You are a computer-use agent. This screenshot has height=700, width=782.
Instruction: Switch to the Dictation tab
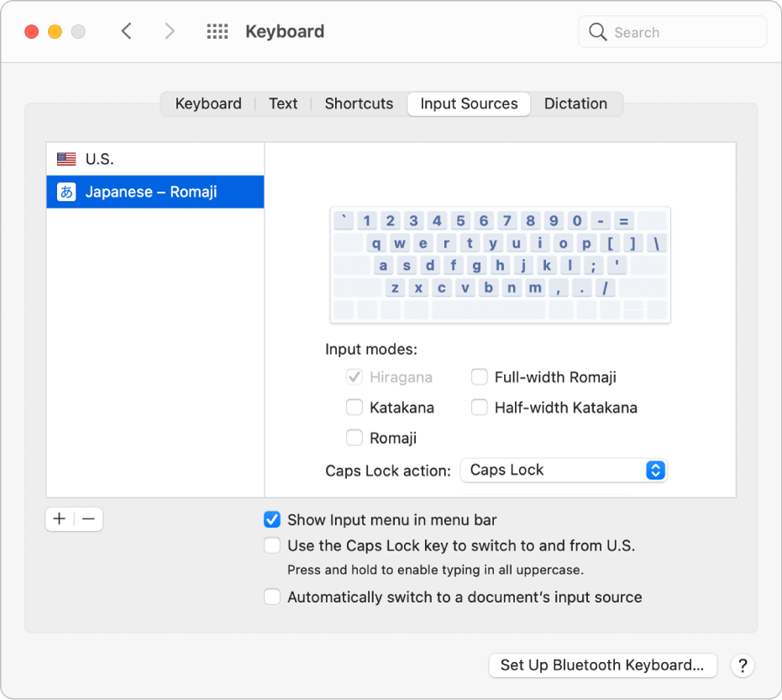575,103
